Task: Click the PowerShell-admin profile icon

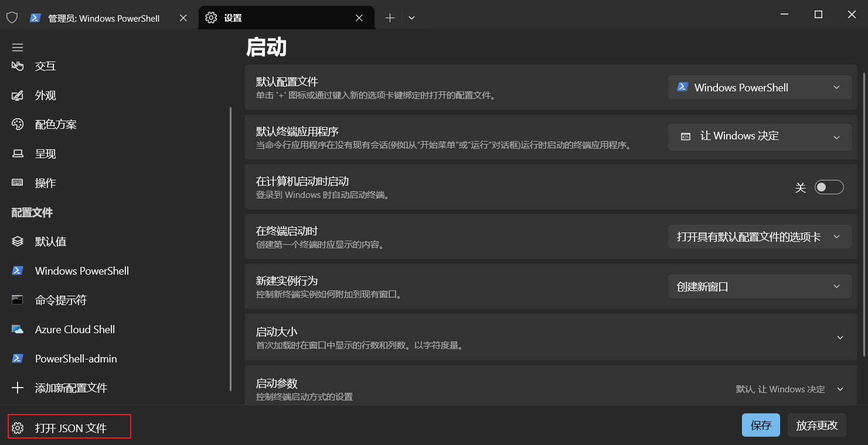Action: [18, 358]
